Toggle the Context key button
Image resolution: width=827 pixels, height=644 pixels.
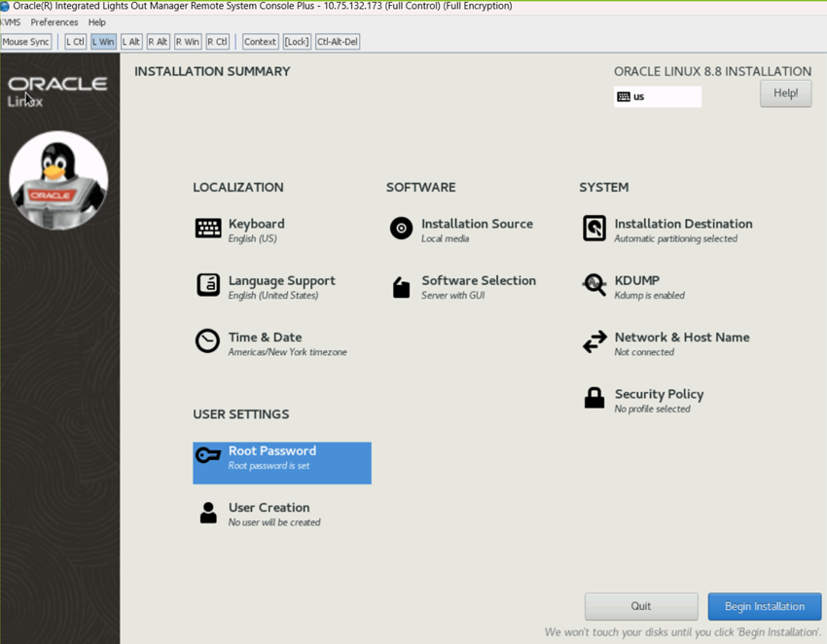(x=260, y=42)
